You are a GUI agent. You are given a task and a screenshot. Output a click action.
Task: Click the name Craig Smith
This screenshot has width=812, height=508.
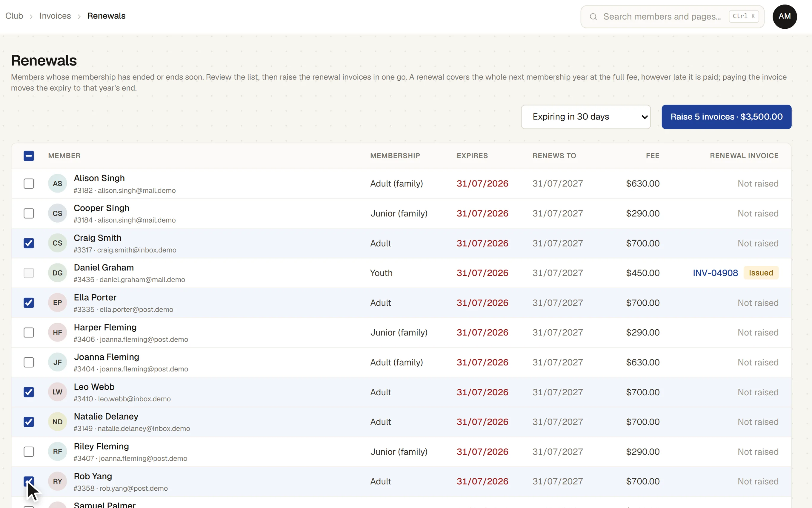[98, 238]
